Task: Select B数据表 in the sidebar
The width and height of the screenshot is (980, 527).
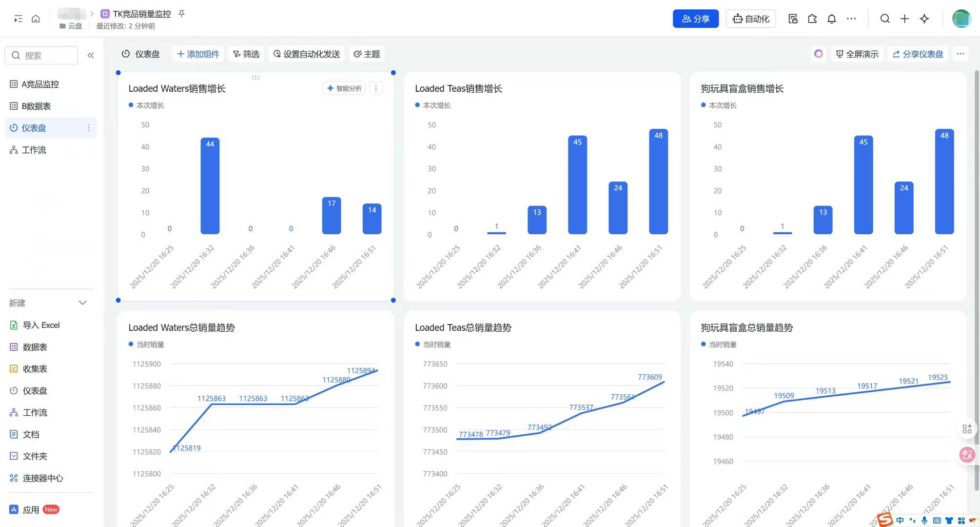Action: click(x=37, y=106)
